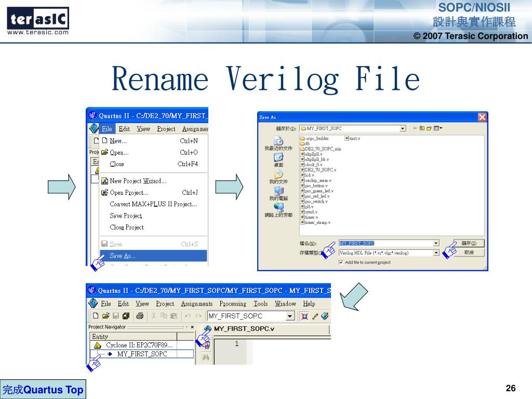Viewport: 532px width, 399px height.
Task: Click the Redo arrow toolbar icon
Action: [x=198, y=316]
